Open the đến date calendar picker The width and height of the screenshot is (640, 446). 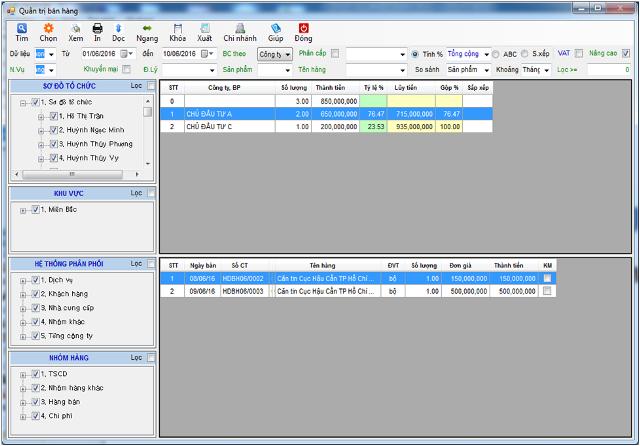tap(208, 54)
